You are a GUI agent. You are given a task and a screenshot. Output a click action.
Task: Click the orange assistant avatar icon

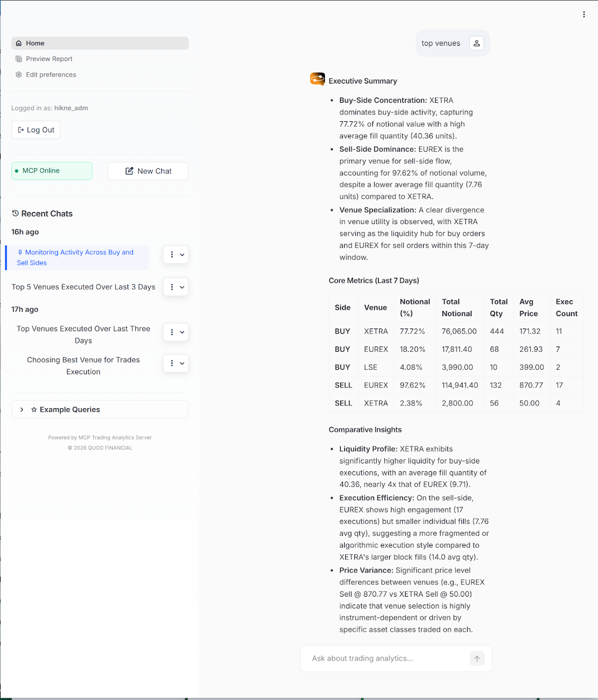(318, 79)
